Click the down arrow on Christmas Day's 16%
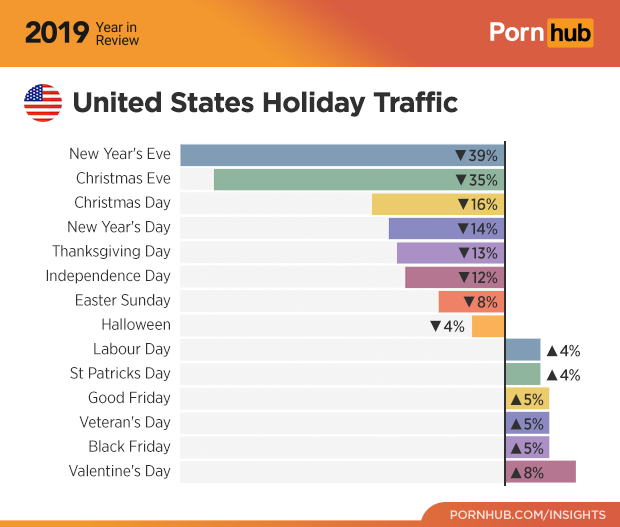Image resolution: width=620 pixels, height=527 pixels. point(464,204)
